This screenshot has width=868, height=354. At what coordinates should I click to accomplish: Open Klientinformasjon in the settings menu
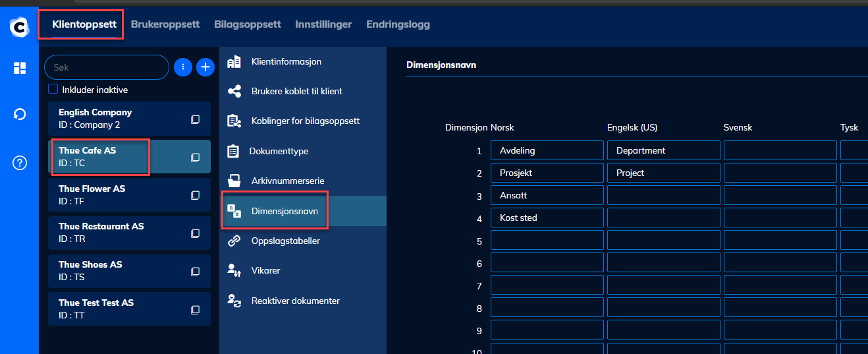286,62
